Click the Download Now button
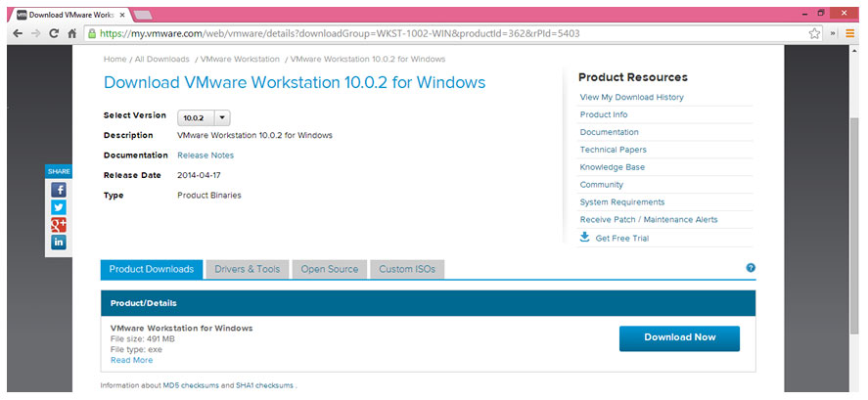Screen dimensions: 868x400 (679, 338)
